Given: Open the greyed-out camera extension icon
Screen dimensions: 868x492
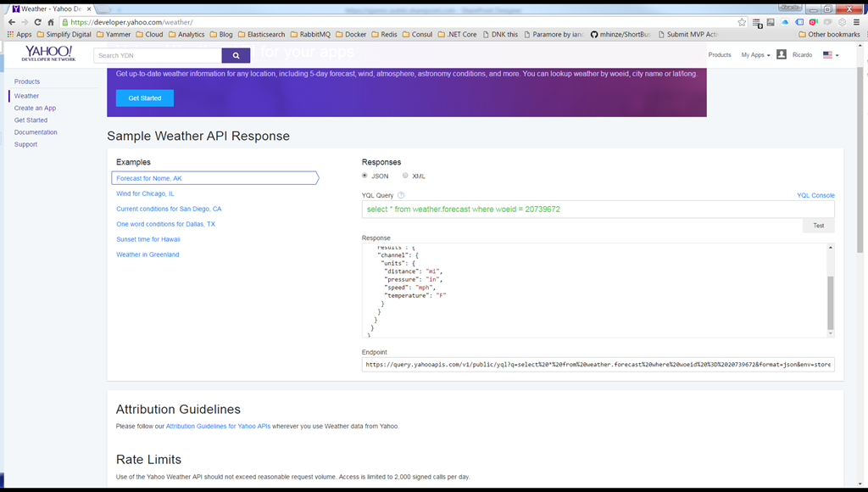Looking at the screenshot, I should coord(827,22).
